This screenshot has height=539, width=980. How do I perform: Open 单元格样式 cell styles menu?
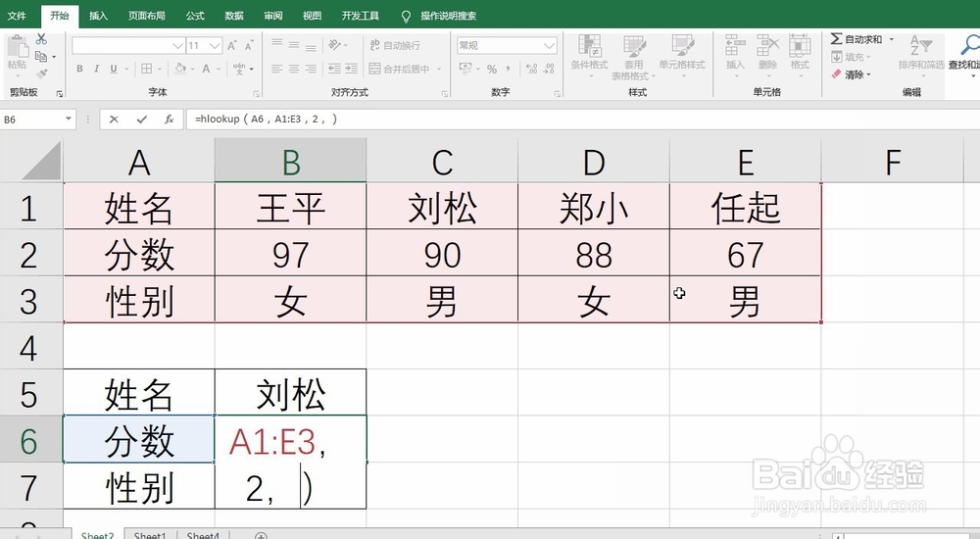[x=682, y=55]
